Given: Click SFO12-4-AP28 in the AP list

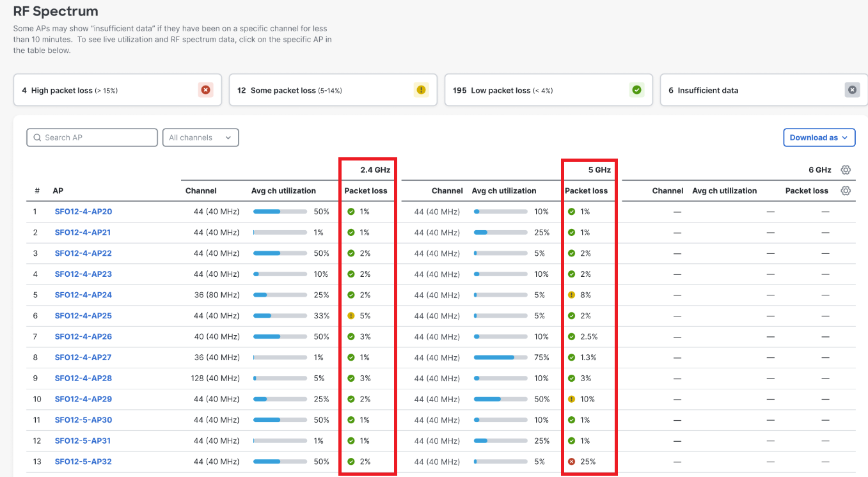Looking at the screenshot, I should click(83, 378).
